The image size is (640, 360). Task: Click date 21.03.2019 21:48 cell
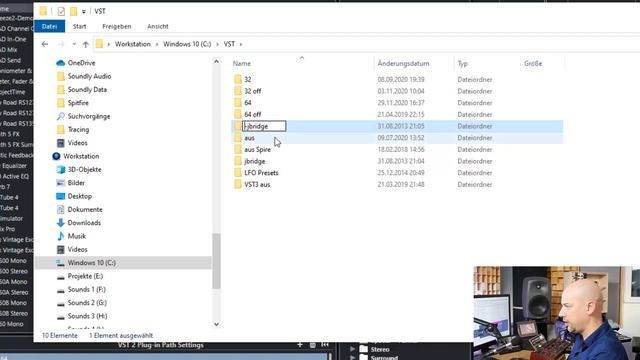(x=401, y=184)
